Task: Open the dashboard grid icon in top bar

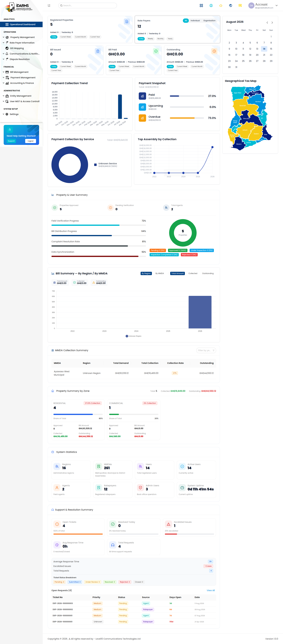Action: click(x=201, y=5)
